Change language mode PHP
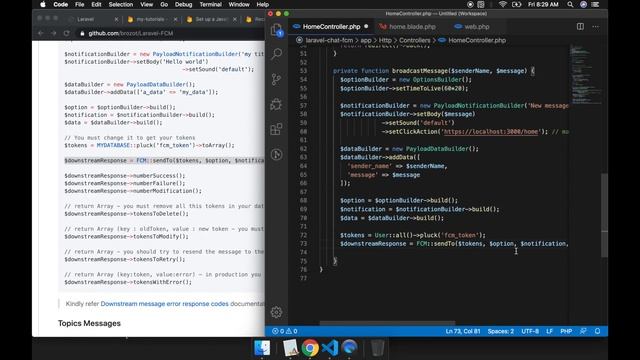The image size is (640, 360). pos(566,331)
